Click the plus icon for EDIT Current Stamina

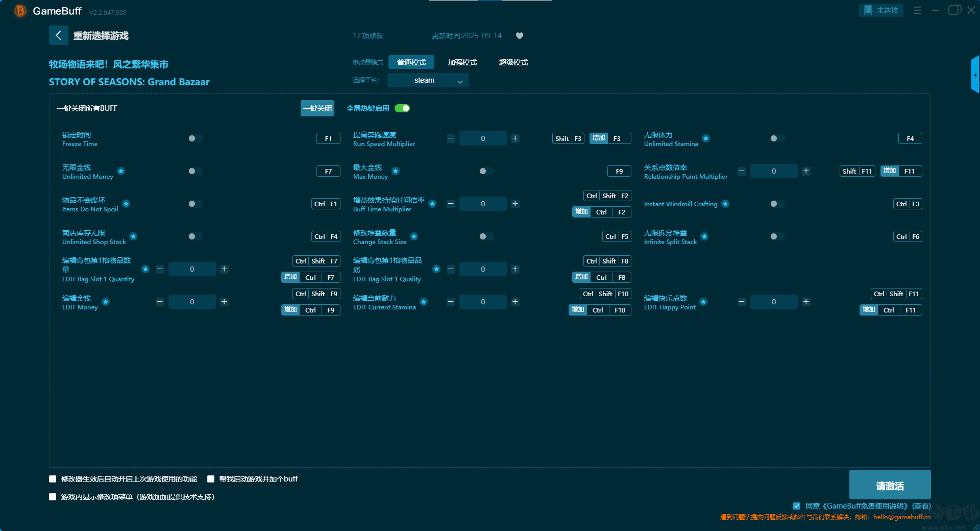515,302
